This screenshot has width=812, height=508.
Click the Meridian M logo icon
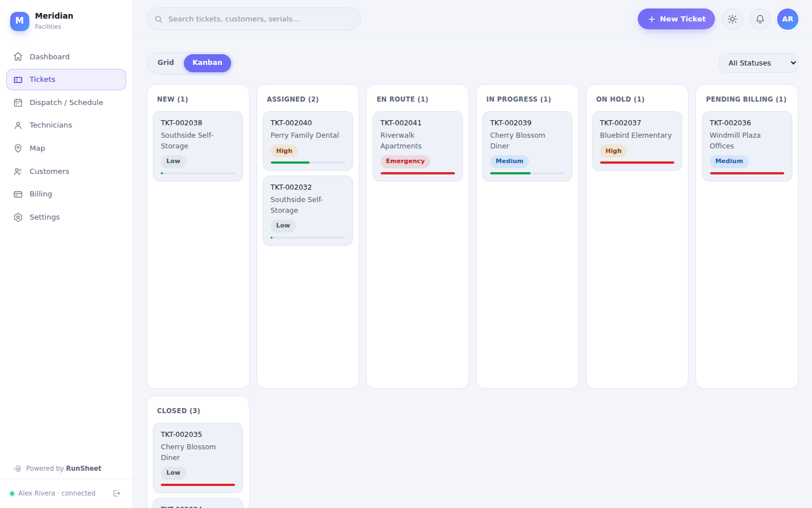(x=20, y=21)
